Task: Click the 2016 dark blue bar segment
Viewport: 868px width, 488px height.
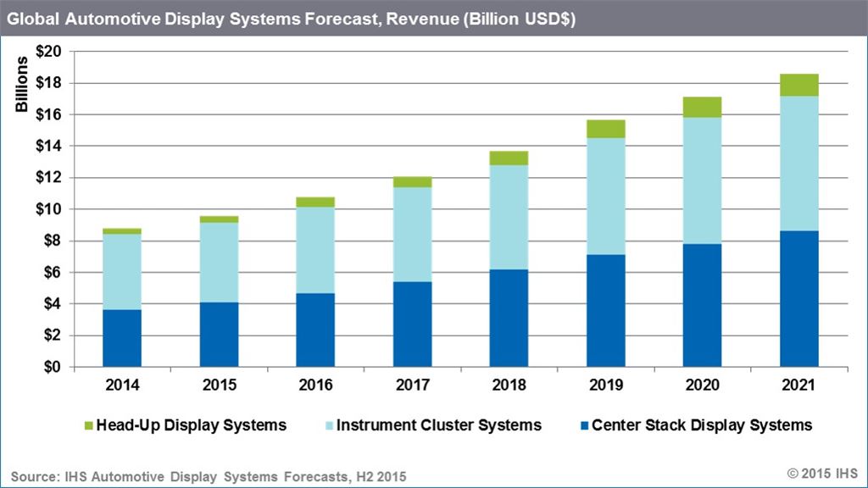Action: [315, 330]
